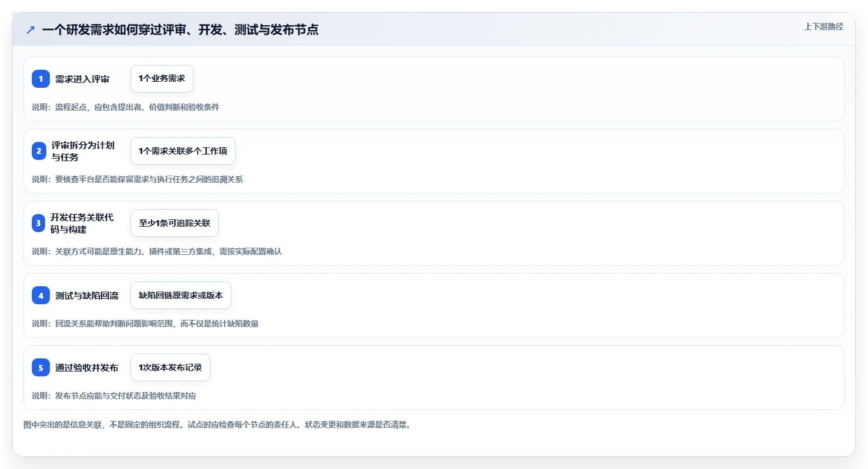Click the note about 原生能力、插件或第三方集成
The height and width of the screenshot is (469, 868).
coord(157,251)
